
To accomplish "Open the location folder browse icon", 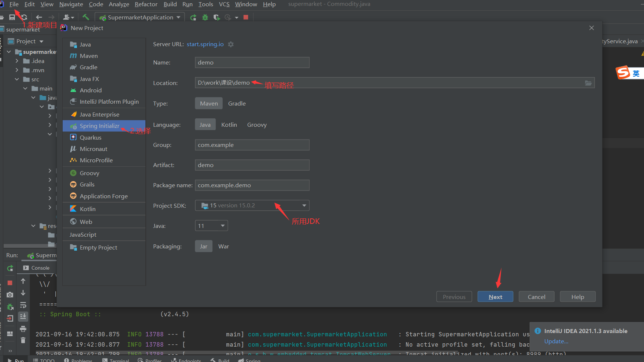I will tap(588, 83).
